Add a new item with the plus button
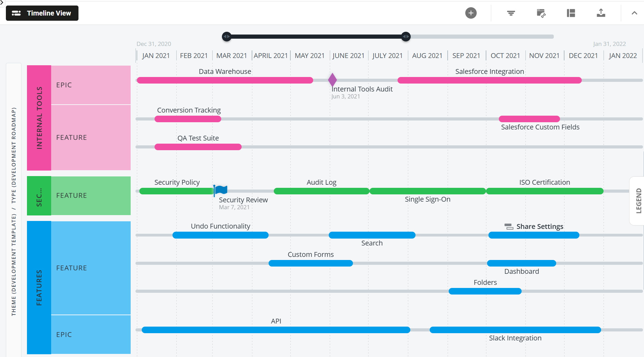The image size is (644, 357). [x=471, y=13]
